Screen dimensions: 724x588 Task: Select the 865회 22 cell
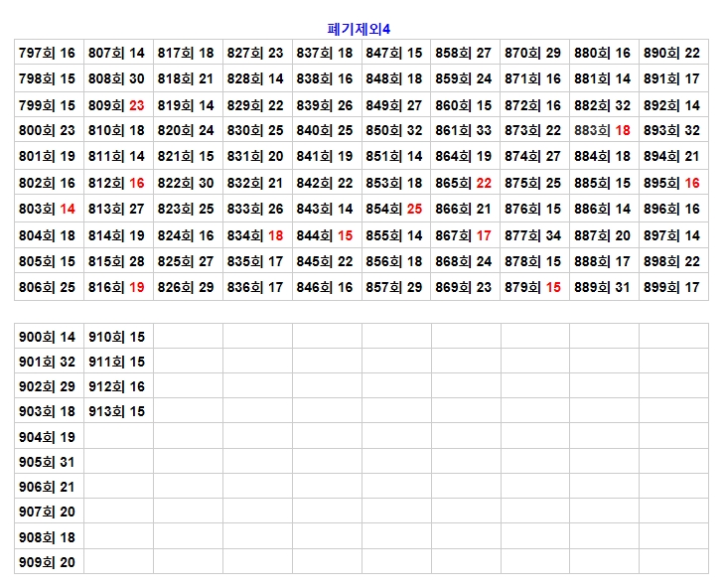(464, 183)
